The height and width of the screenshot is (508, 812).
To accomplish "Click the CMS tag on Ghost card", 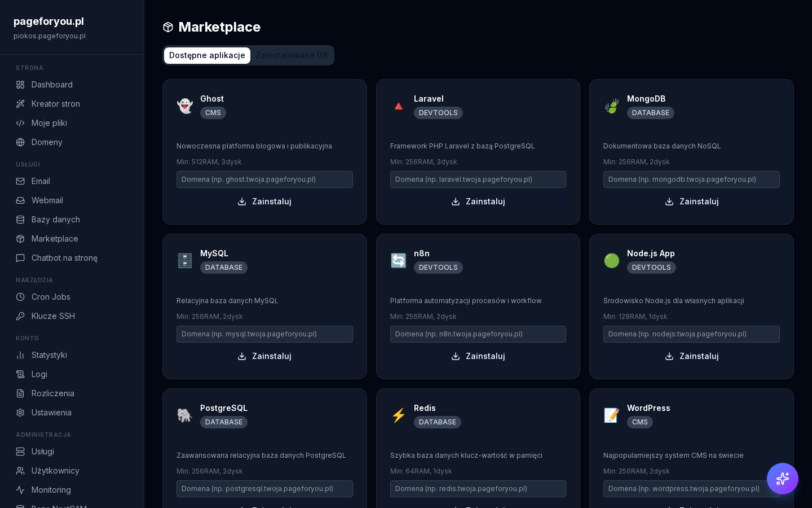I will [213, 113].
